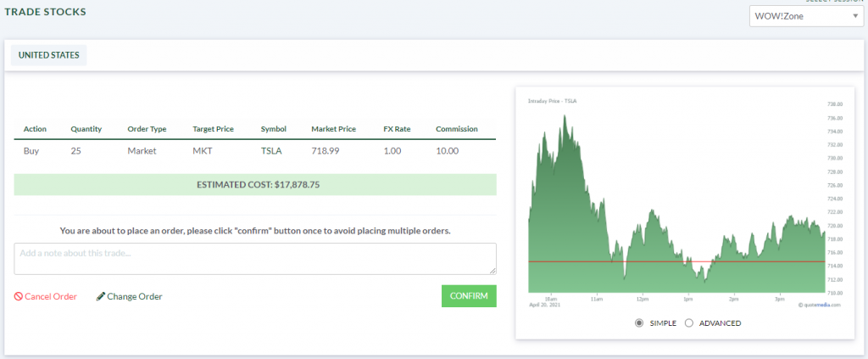Click the Market order type cell

(142, 150)
